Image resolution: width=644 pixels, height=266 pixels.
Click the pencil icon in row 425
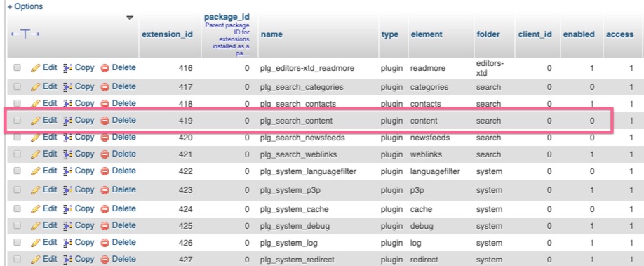[x=36, y=226]
